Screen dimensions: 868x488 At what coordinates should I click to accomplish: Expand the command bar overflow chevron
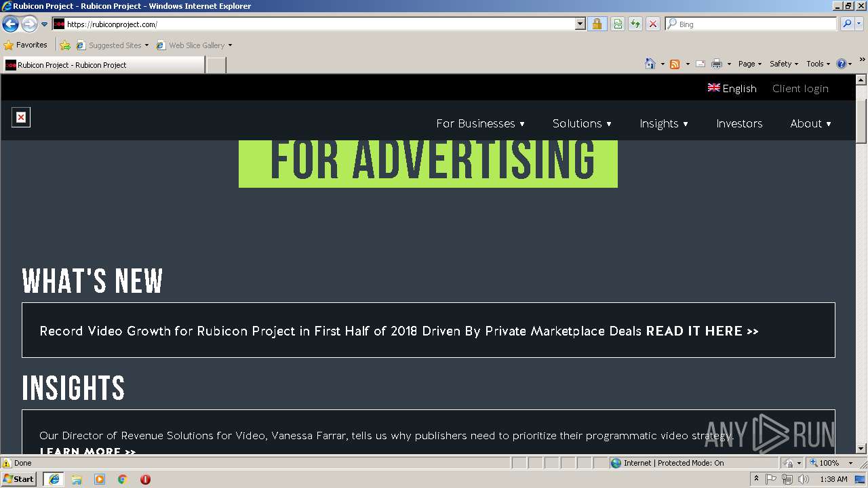[863, 60]
